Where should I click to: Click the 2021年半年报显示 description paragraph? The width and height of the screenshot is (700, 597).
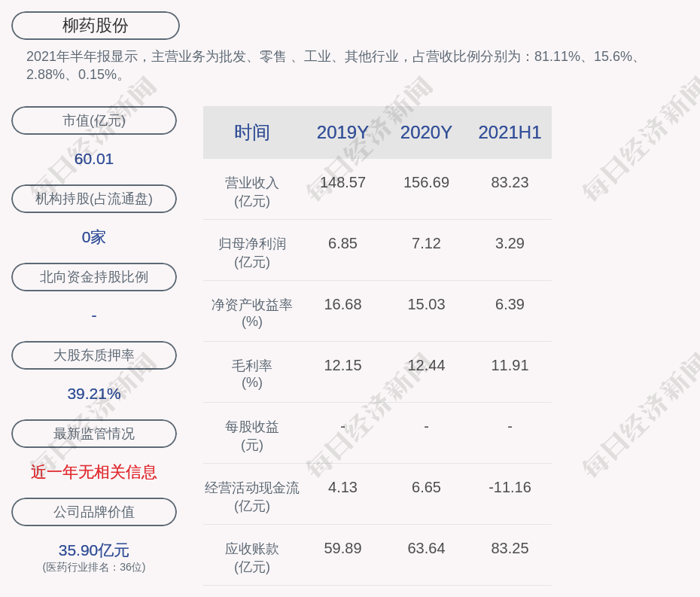[334, 65]
